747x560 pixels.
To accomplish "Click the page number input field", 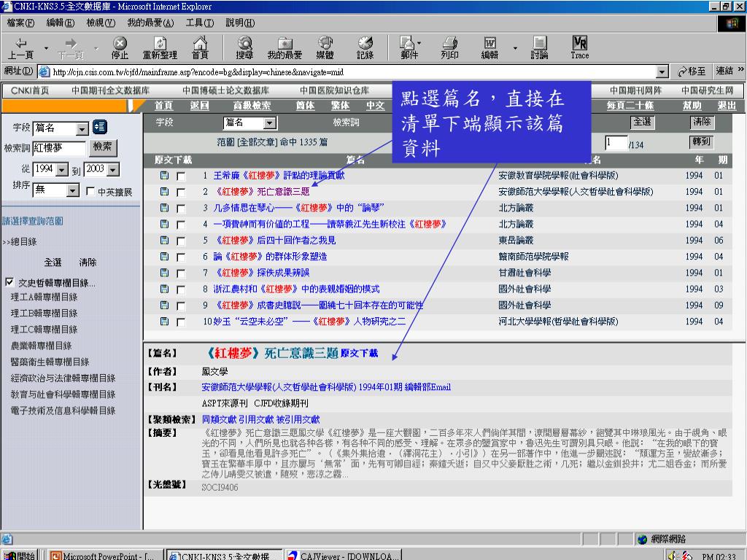I will pos(616,143).
